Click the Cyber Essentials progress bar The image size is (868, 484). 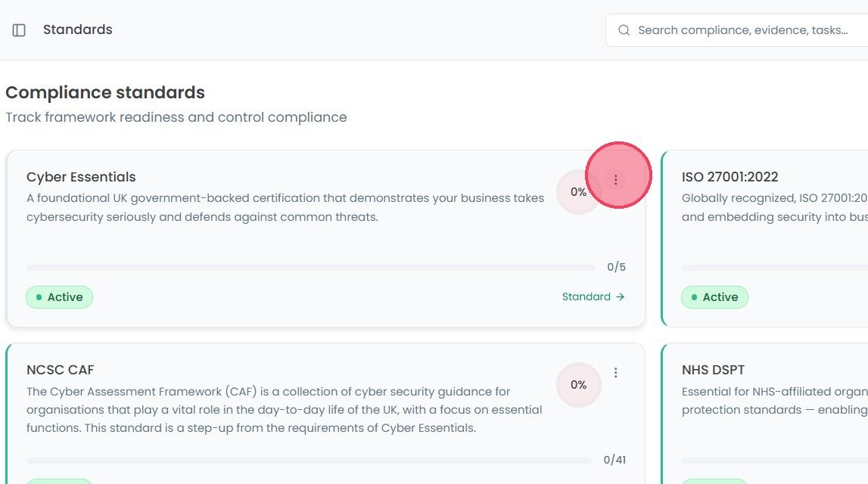310,268
